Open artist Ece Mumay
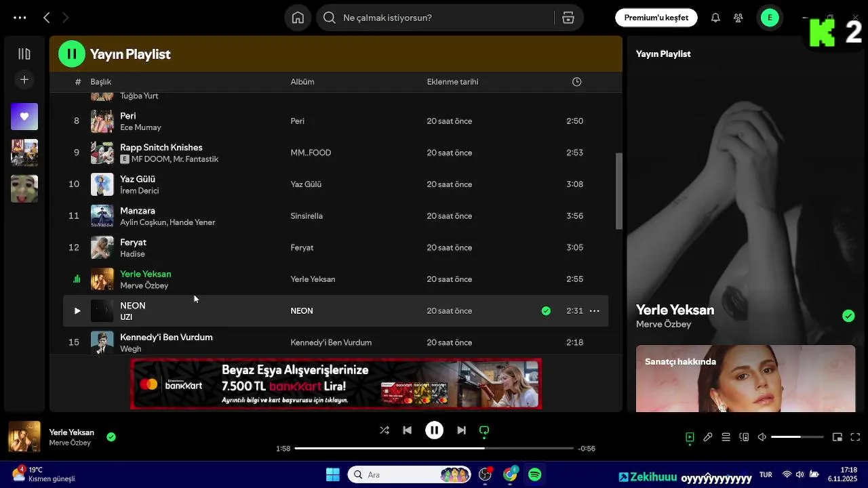868x488 pixels. point(140,127)
